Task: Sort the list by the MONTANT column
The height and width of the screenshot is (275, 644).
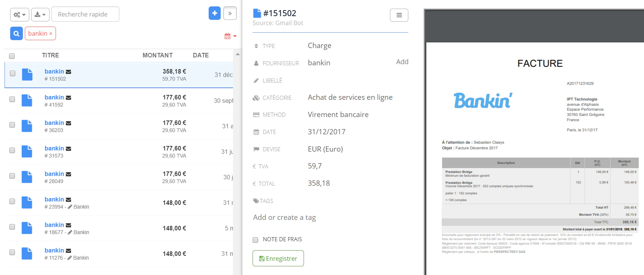Action: click(x=158, y=55)
